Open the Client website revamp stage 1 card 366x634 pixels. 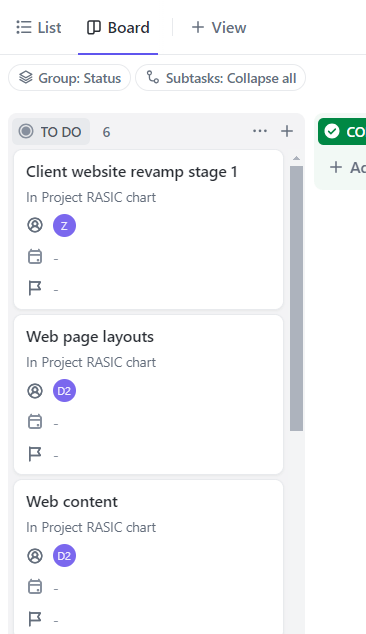coord(148,230)
